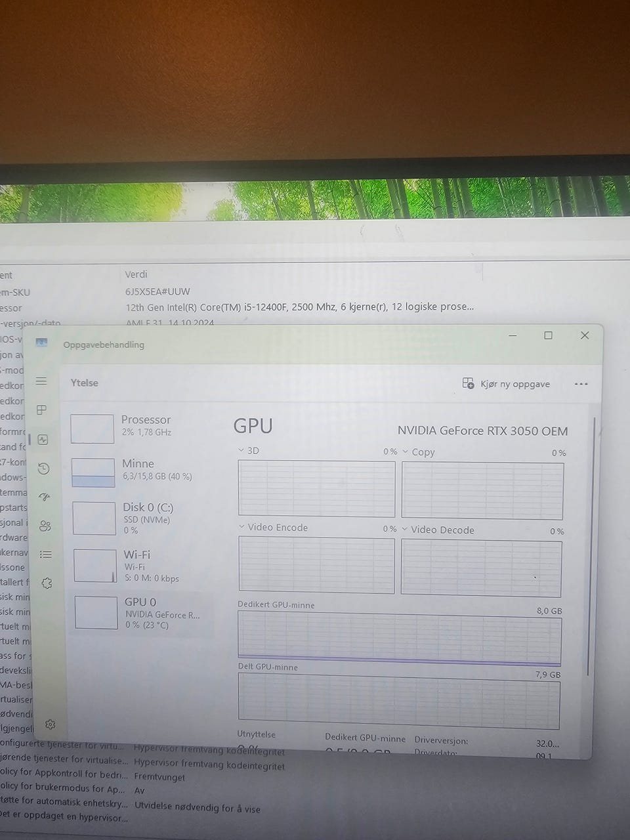Open the Task Manager hamburger navigation menu
The width and height of the screenshot is (630, 840).
41,381
